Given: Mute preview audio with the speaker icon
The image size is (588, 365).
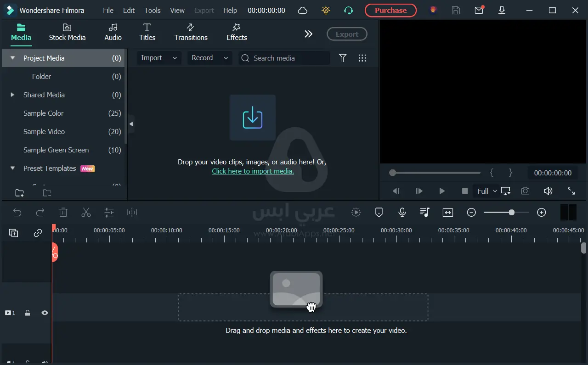Looking at the screenshot, I should click(x=548, y=191).
